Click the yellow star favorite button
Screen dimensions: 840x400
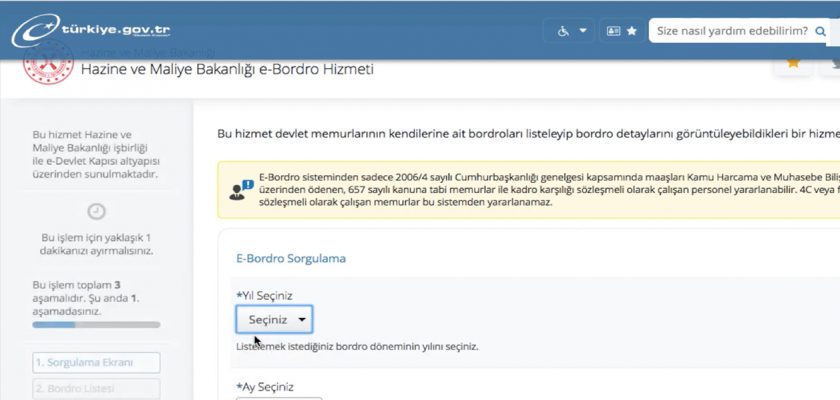pyautogui.click(x=794, y=62)
